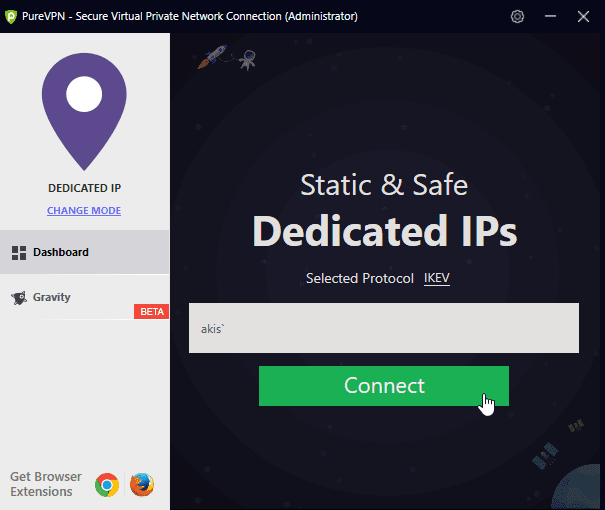Click the Selected Protocol label

click(x=360, y=278)
